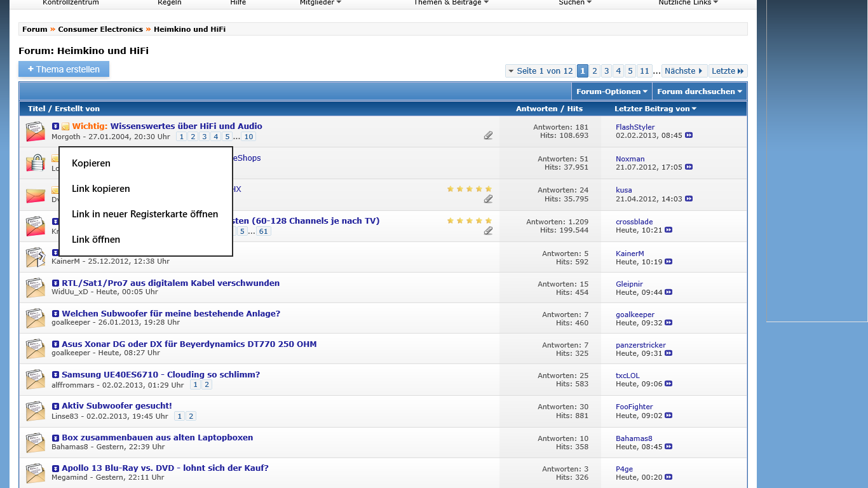Click sticky note icon beside Wichtig label
The height and width of the screenshot is (488, 868).
(65, 126)
